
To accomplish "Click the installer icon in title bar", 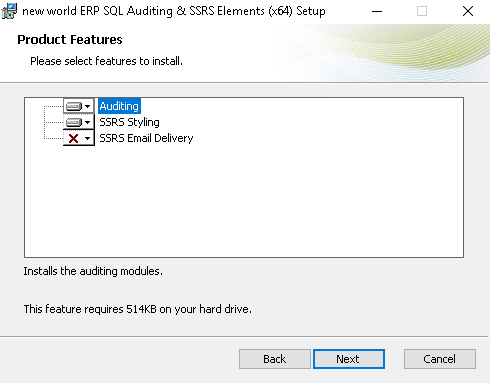I will [9, 11].
